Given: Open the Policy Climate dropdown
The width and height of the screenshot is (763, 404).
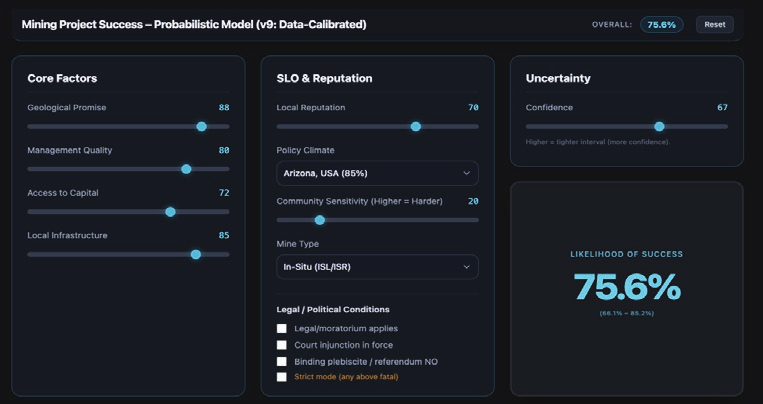Looking at the screenshot, I should (377, 173).
